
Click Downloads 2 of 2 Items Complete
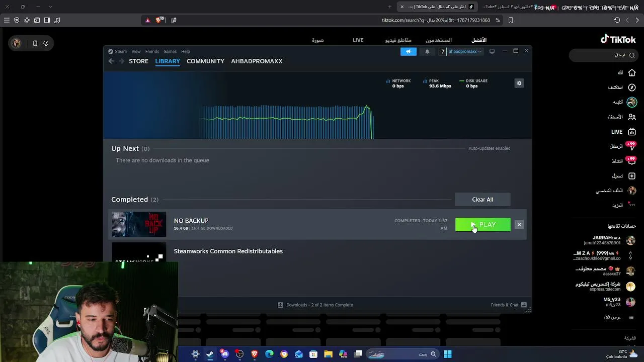coord(315,305)
